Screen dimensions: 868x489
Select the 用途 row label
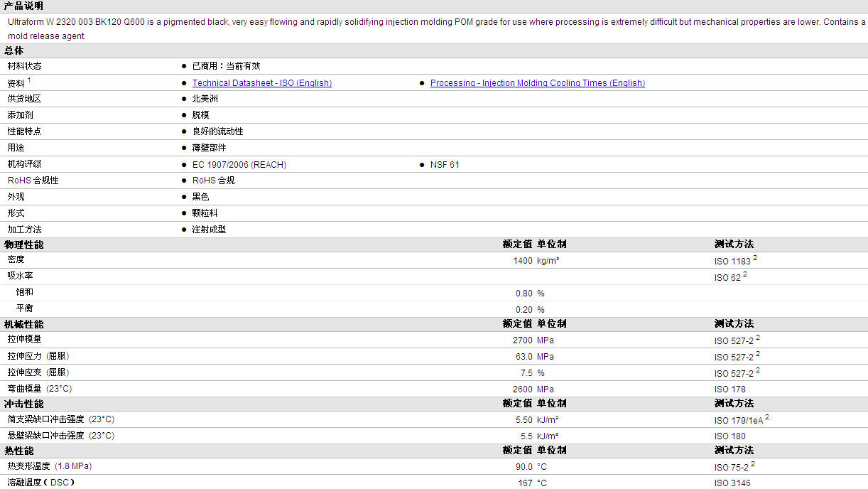click(16, 148)
